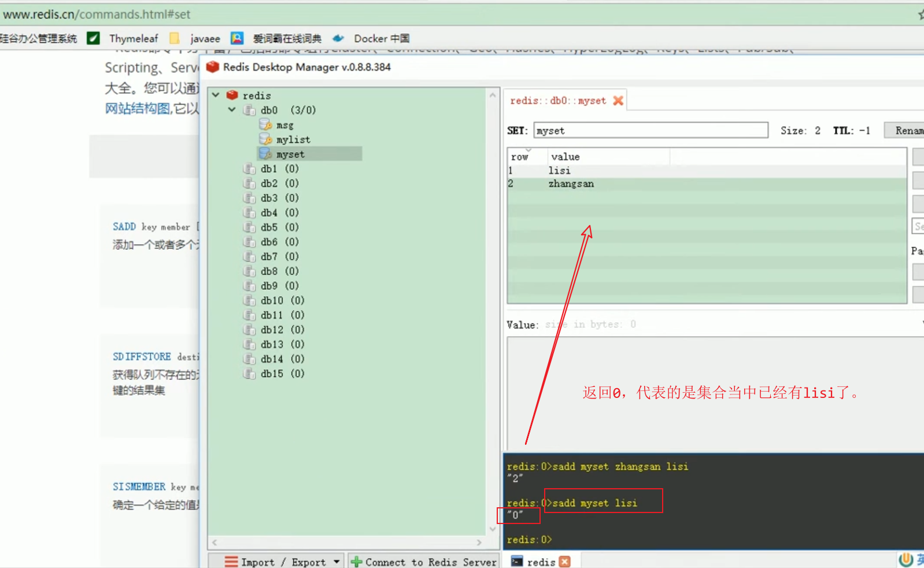Image resolution: width=924 pixels, height=568 pixels.
Task: Switch to the redis console tab
Action: click(x=541, y=562)
